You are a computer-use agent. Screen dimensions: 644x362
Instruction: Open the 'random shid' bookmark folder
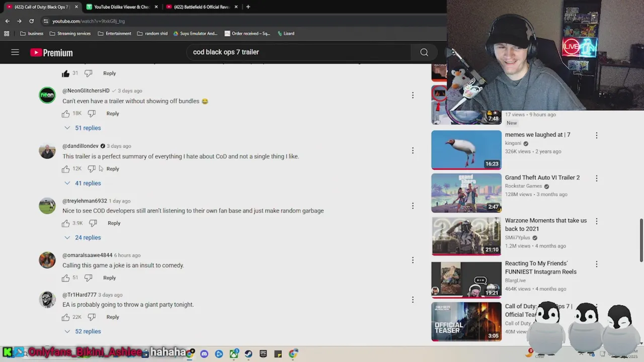pos(152,34)
